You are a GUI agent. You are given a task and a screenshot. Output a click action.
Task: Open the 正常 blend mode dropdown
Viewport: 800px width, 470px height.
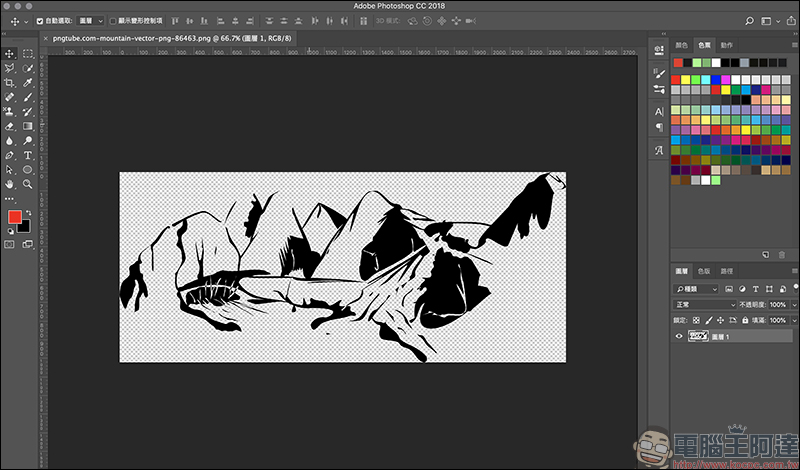[x=705, y=304]
